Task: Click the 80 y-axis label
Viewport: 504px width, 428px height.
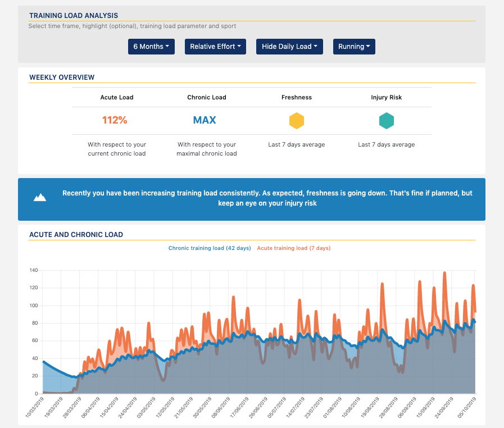Action: click(35, 323)
